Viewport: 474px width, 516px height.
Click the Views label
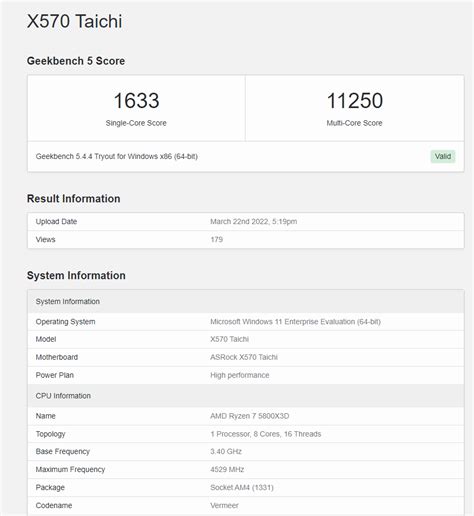(45, 240)
